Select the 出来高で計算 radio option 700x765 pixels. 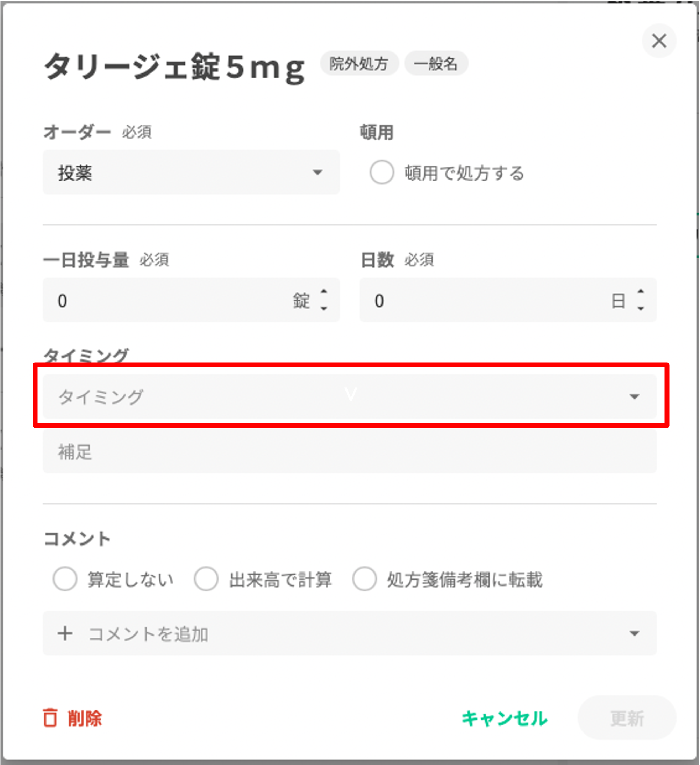pyautogui.click(x=206, y=579)
